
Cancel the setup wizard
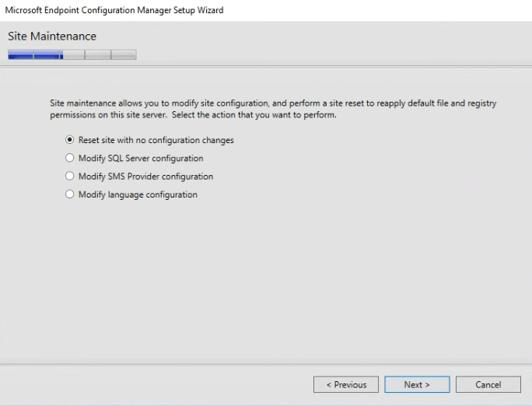tap(488, 384)
